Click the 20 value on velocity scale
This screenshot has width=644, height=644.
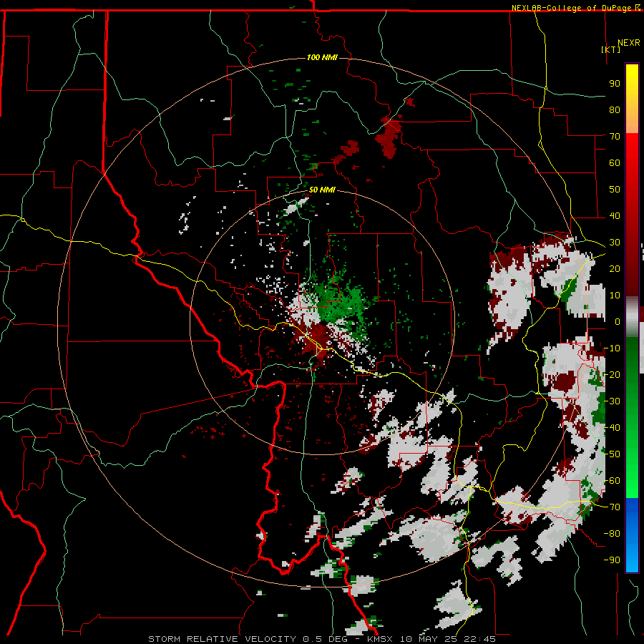point(615,268)
